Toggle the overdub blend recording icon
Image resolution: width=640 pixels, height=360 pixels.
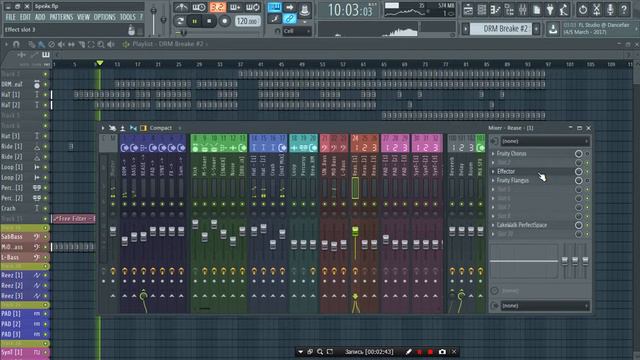click(235, 7)
